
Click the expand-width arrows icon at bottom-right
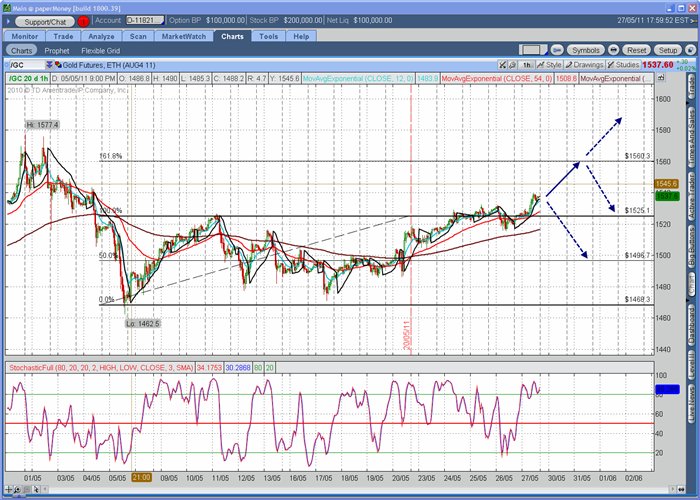[x=681, y=490]
